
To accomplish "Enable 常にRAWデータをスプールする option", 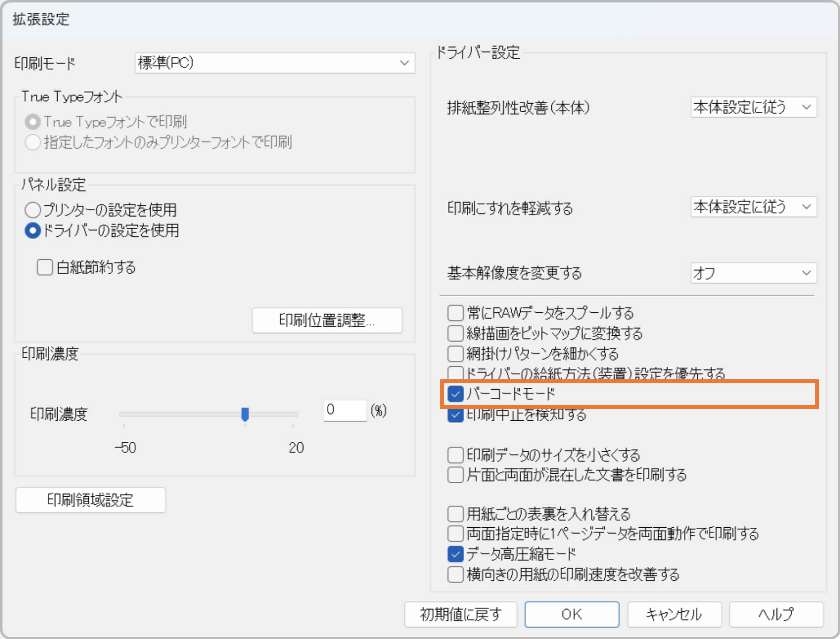I will [x=455, y=312].
